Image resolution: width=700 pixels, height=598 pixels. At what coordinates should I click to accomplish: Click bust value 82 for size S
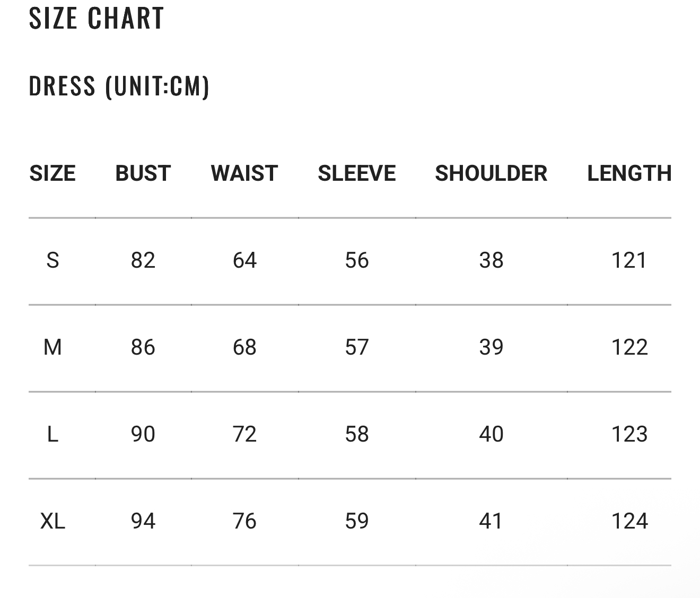click(x=143, y=260)
